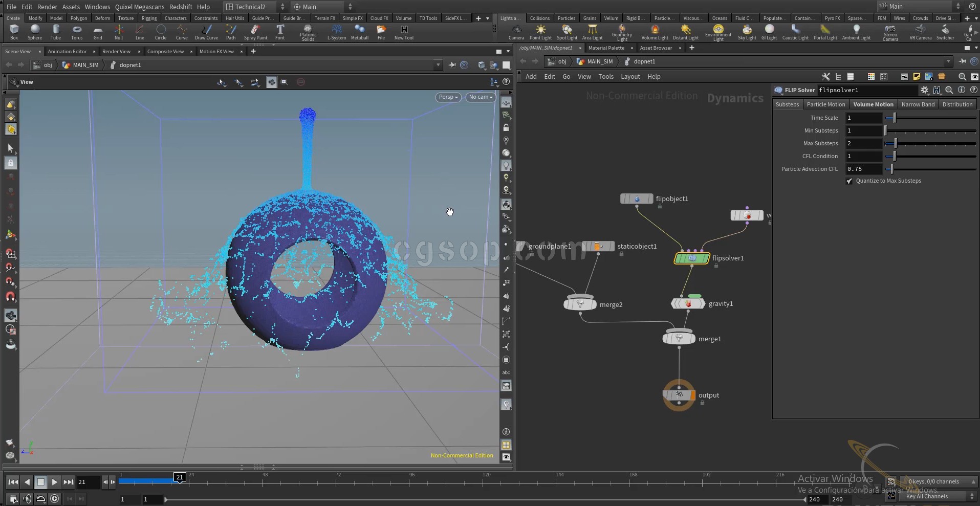This screenshot has height=506, width=980.
Task: Toggle the output node display flag
Action: (692, 395)
